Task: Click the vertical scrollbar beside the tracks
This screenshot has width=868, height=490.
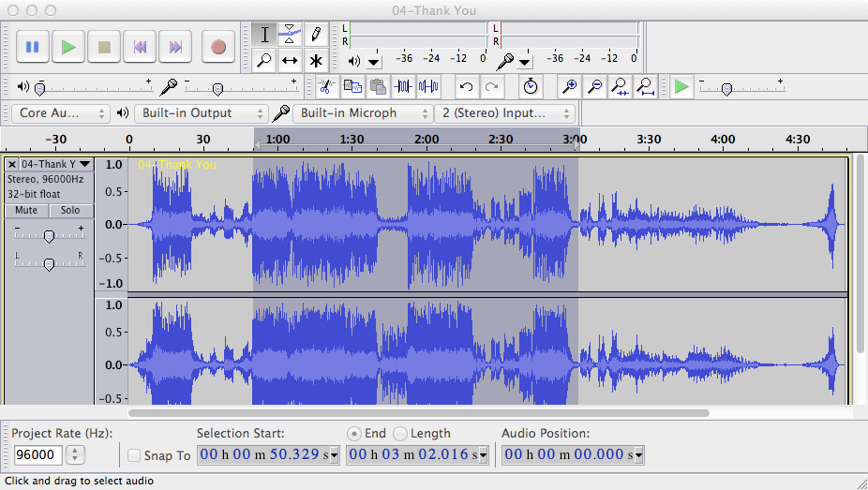Action: click(860, 255)
